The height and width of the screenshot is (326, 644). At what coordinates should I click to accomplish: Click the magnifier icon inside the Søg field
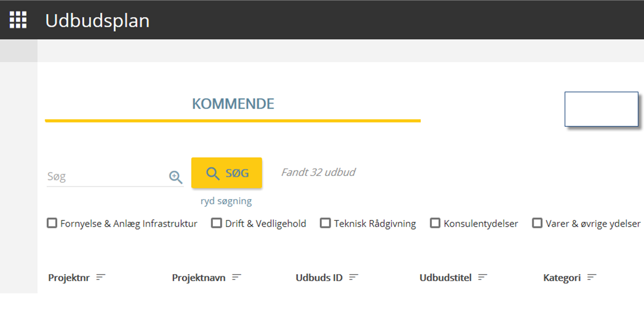(175, 177)
